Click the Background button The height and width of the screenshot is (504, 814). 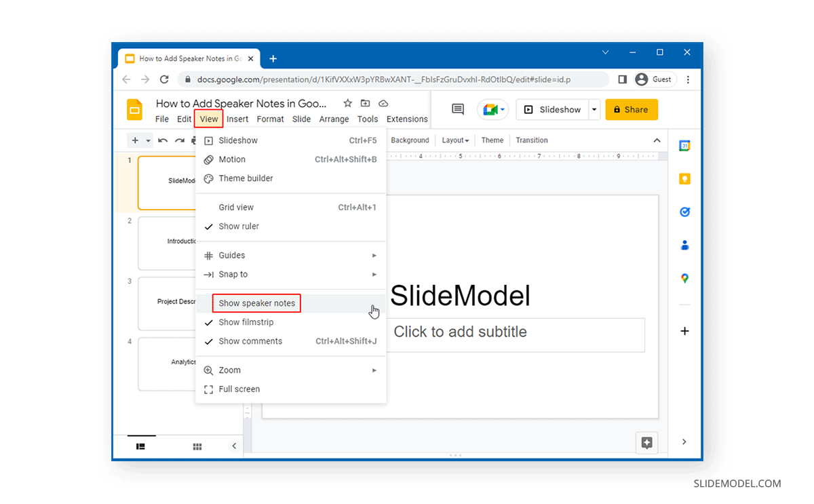click(410, 140)
